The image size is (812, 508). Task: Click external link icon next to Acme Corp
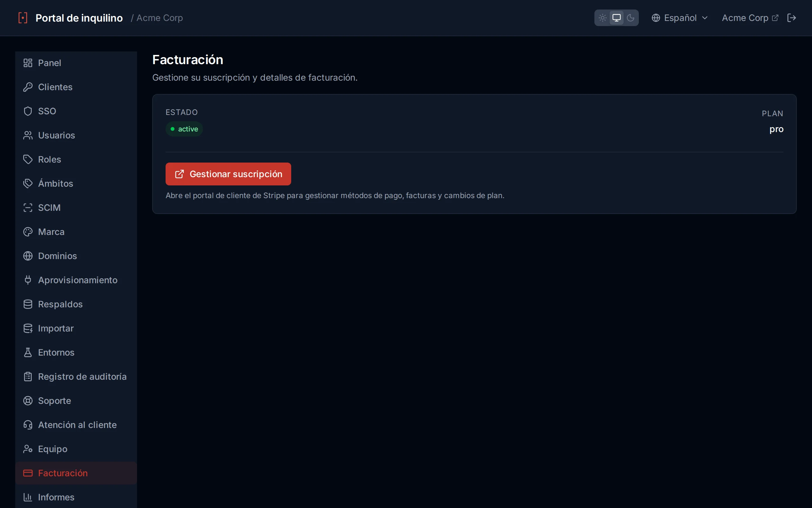click(x=775, y=18)
